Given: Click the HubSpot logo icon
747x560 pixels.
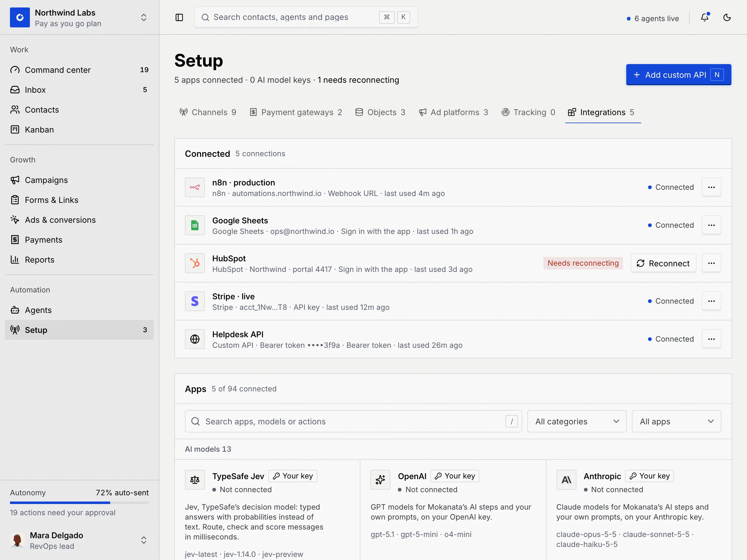Looking at the screenshot, I should click(x=195, y=263).
